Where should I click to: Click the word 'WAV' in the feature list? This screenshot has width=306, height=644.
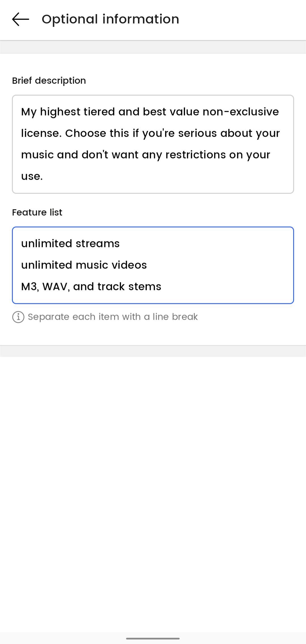(55, 287)
